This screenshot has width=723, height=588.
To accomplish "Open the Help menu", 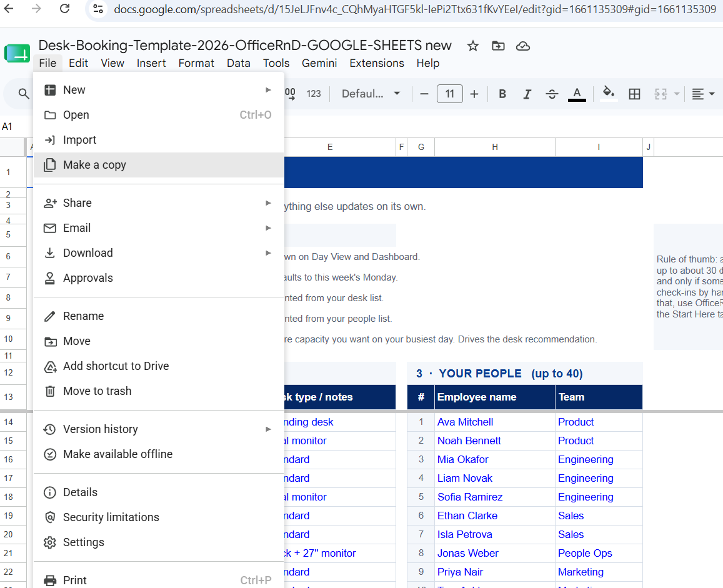I will point(428,63).
